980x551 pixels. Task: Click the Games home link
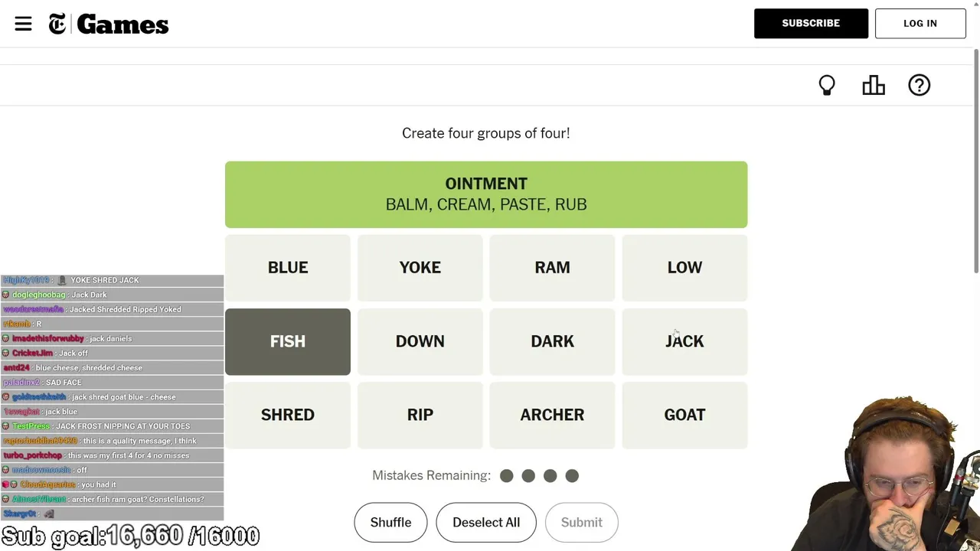[122, 24]
